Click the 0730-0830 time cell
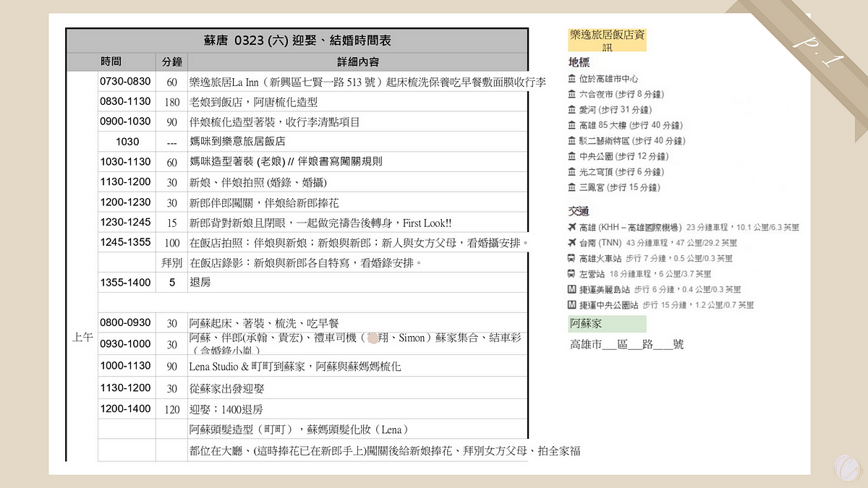Image resolution: width=868 pixels, height=488 pixels. (x=127, y=82)
